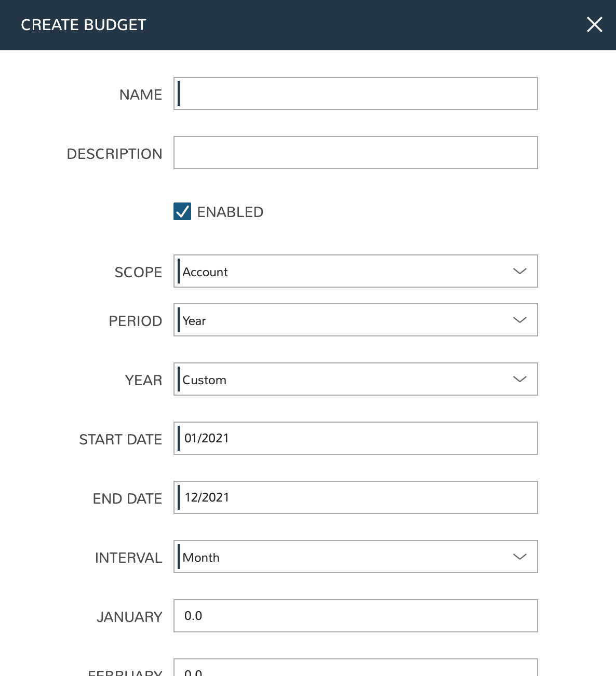Open the Period dropdown showing Year
Screen dimensions: 616x676
click(x=355, y=320)
